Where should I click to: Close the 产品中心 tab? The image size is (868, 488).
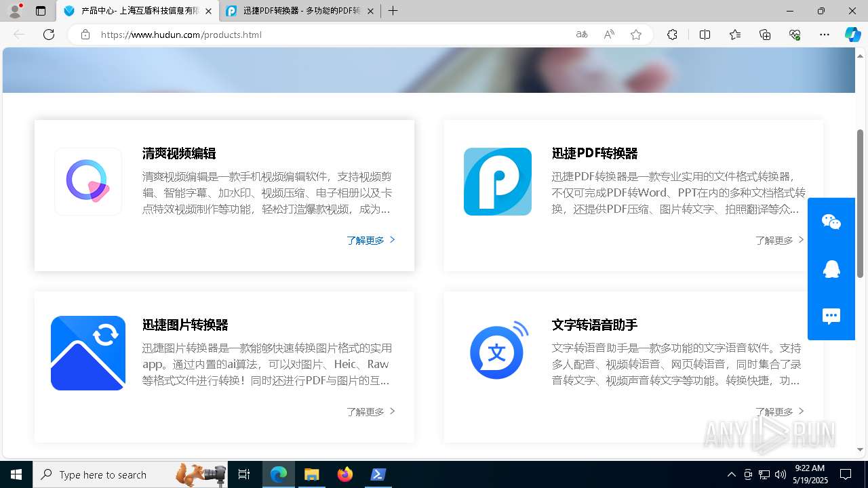point(208,12)
